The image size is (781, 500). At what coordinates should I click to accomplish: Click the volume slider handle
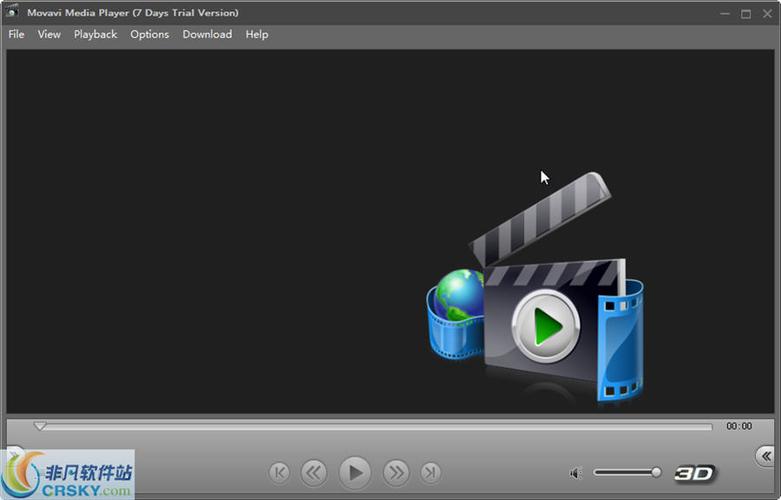[x=656, y=472]
